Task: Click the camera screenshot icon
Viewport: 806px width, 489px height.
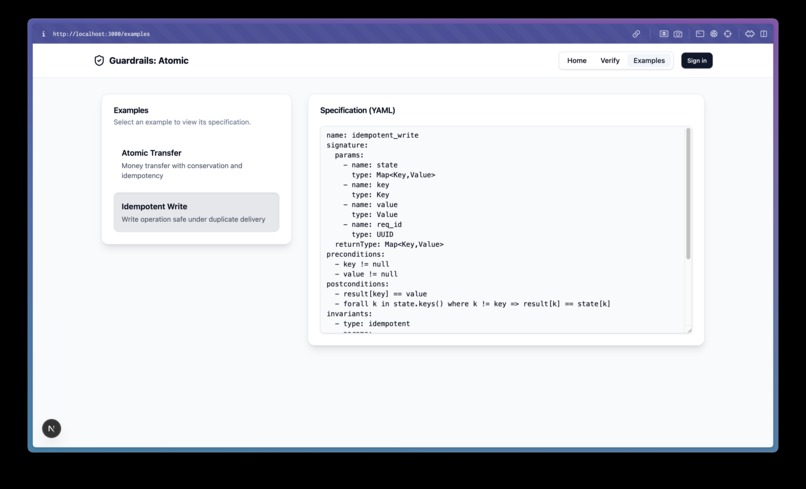Action: click(x=678, y=34)
